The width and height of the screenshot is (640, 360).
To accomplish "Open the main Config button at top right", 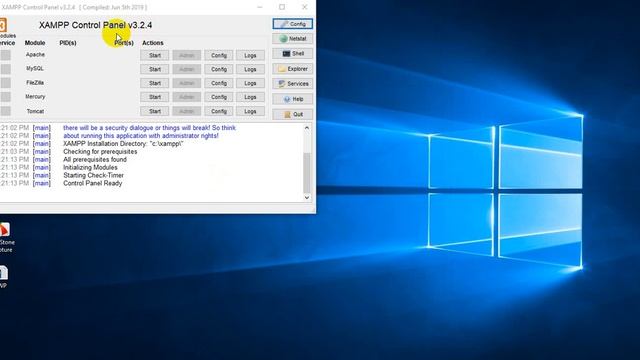I will click(x=293, y=24).
